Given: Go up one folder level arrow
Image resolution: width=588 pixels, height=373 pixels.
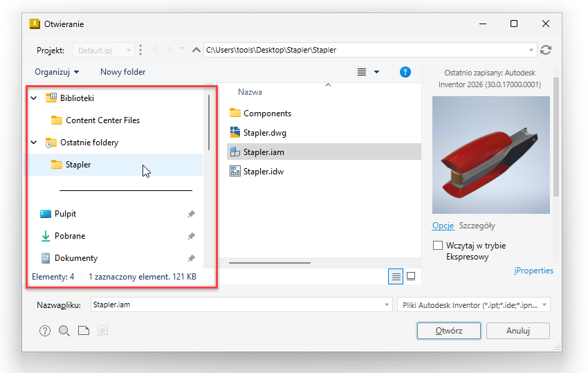Looking at the screenshot, I should pos(196,50).
